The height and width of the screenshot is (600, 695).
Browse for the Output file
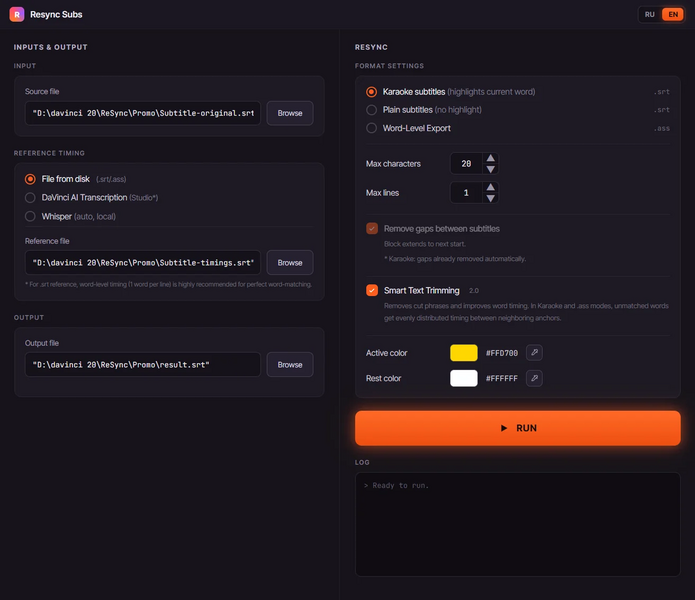(x=290, y=365)
